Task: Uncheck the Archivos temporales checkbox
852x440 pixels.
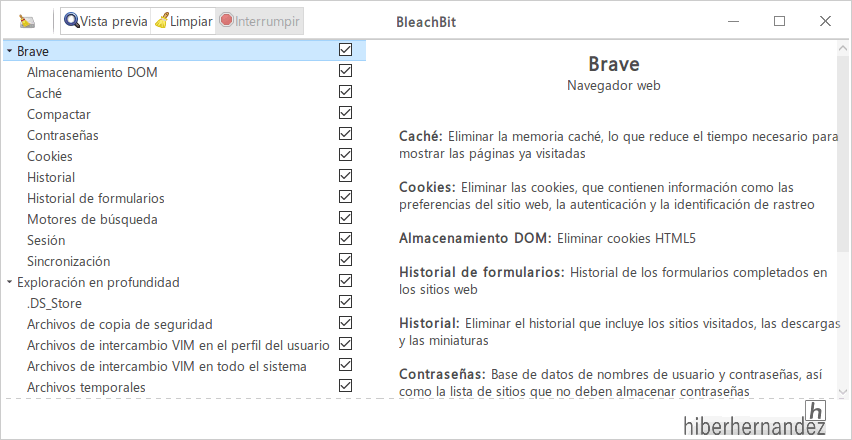Action: click(345, 386)
